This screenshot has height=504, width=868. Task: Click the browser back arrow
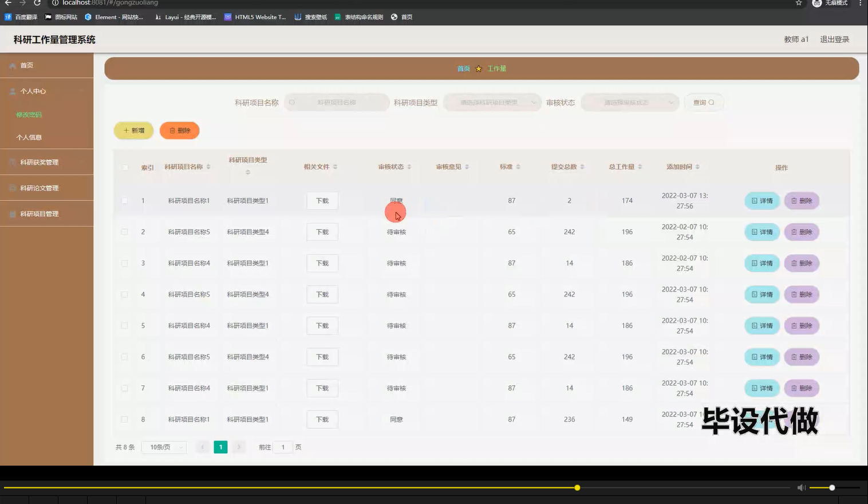[x=8, y=3]
